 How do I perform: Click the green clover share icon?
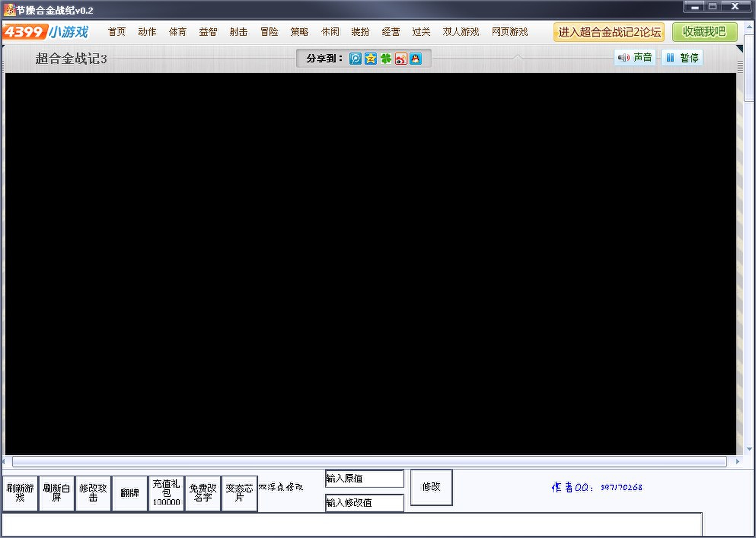click(x=386, y=59)
